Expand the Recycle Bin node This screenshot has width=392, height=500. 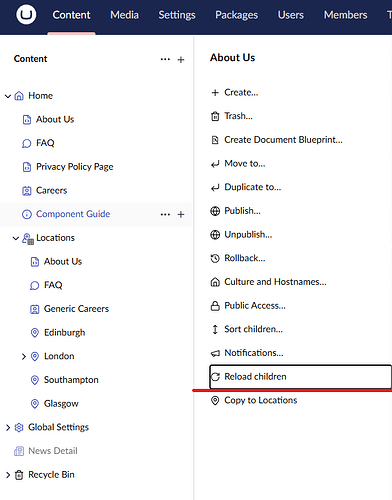tap(8, 475)
